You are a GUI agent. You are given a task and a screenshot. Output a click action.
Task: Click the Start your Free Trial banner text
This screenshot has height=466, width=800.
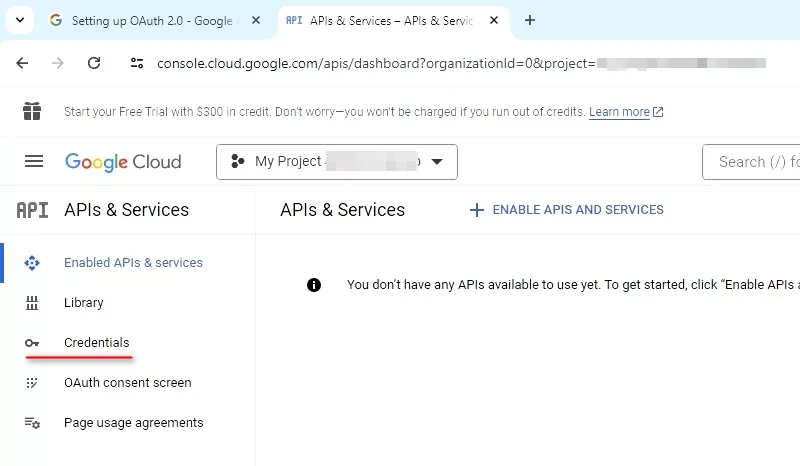(x=324, y=112)
